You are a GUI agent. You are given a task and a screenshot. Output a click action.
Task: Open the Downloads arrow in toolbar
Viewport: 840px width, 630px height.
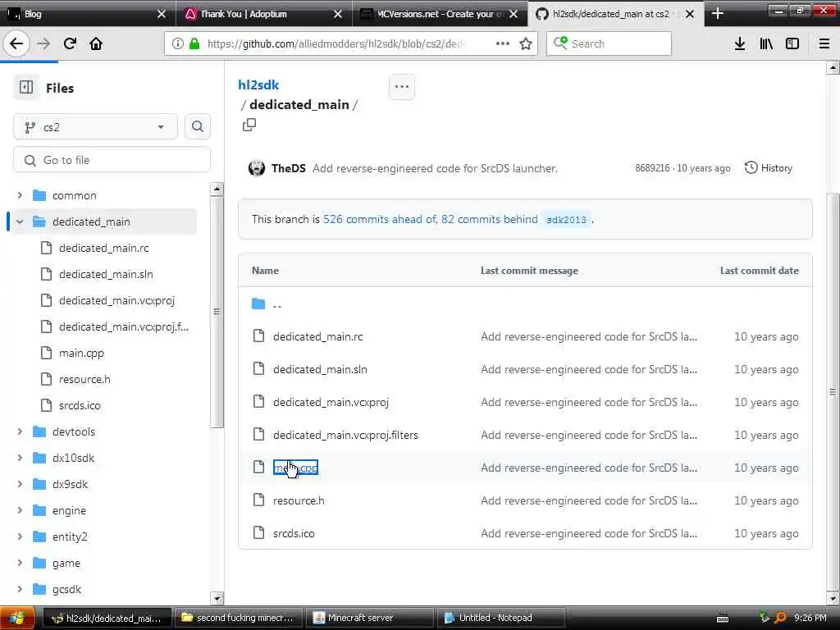click(x=740, y=43)
